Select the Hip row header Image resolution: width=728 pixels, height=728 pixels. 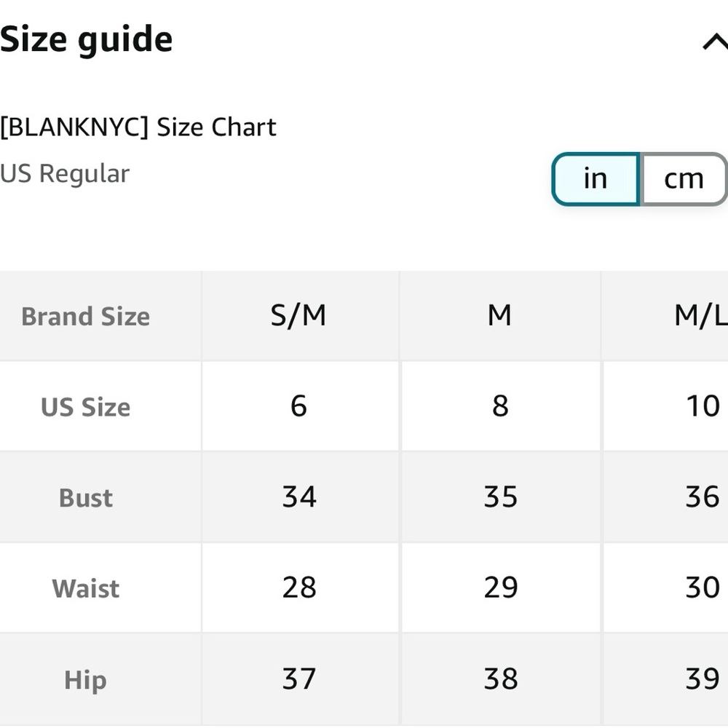click(86, 680)
